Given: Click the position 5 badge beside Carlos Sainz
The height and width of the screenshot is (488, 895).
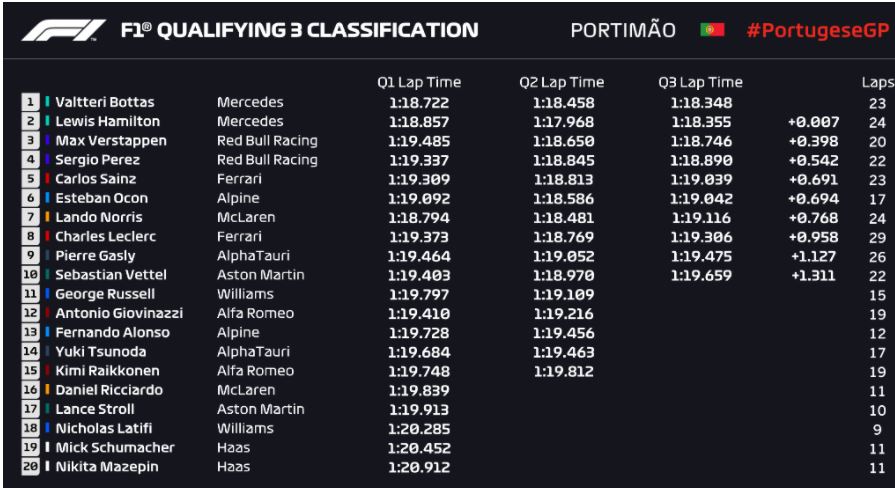Looking at the screenshot, I should click(30, 179).
